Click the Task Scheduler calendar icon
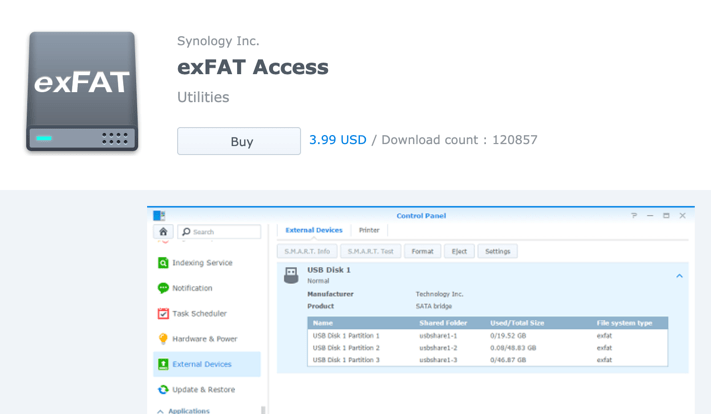711x414 pixels. click(163, 313)
